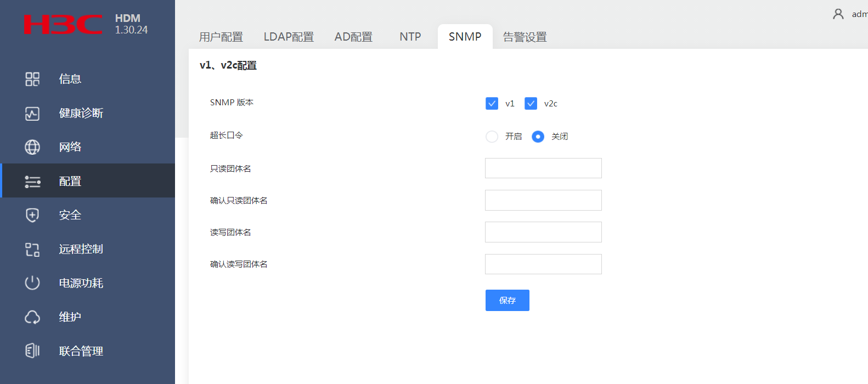Click the Health Diagnosis chart icon

[x=32, y=114]
